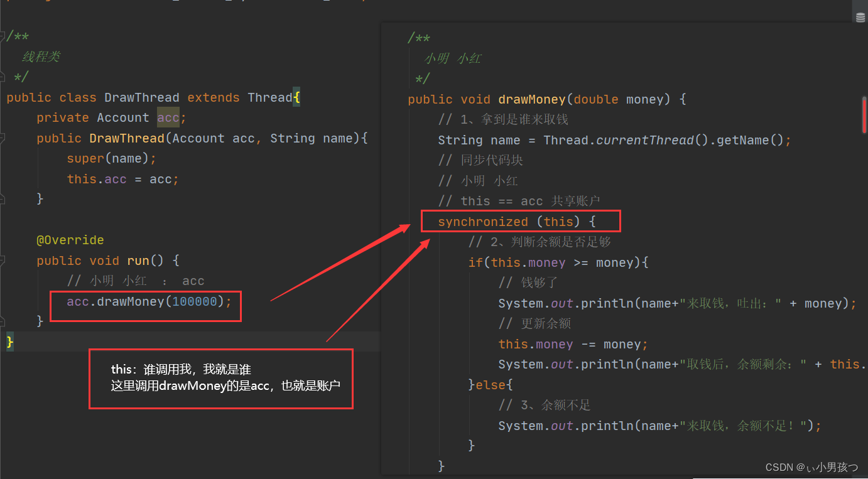868x479 pixels.
Task: Click the comment '// this == acc 共享账户'
Action: click(519, 201)
